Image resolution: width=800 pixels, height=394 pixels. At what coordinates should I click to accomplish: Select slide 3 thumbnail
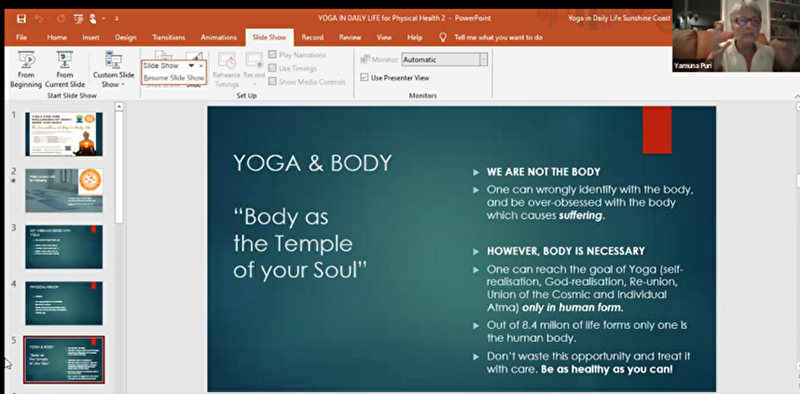click(64, 247)
